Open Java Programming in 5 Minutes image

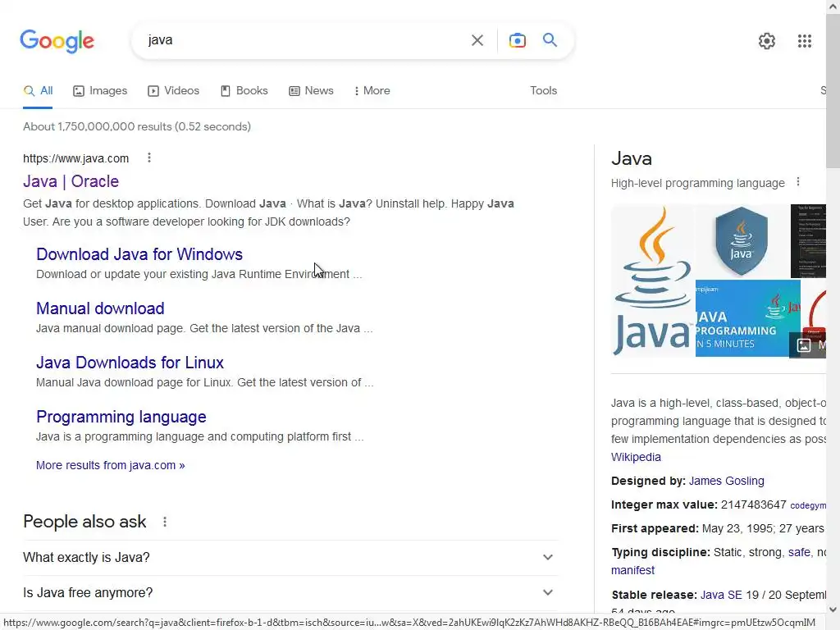(x=747, y=318)
